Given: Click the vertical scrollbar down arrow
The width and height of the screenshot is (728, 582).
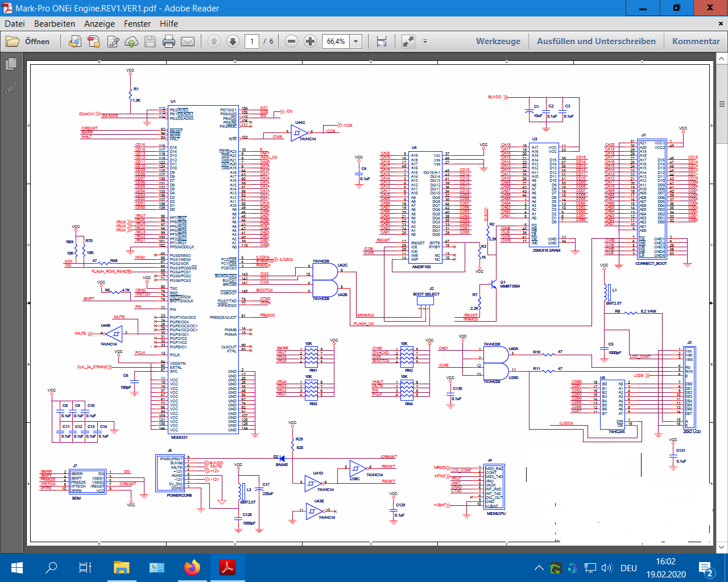Looking at the screenshot, I should (x=722, y=547).
